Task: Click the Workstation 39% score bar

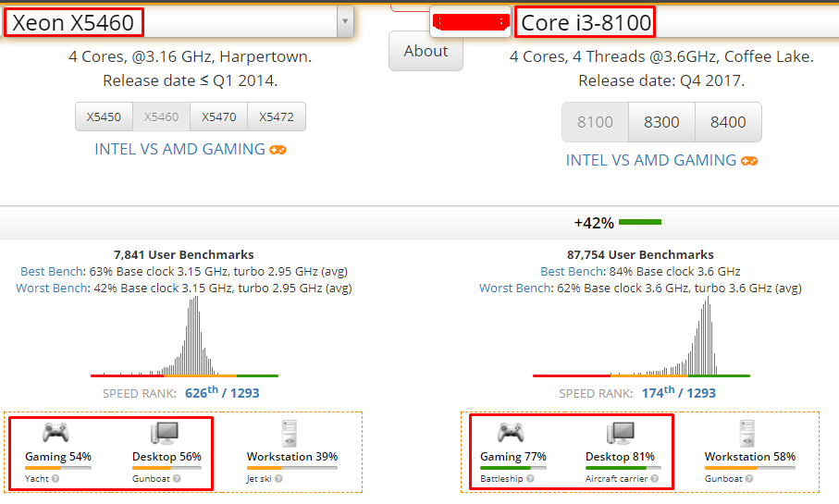Action: [x=292, y=468]
